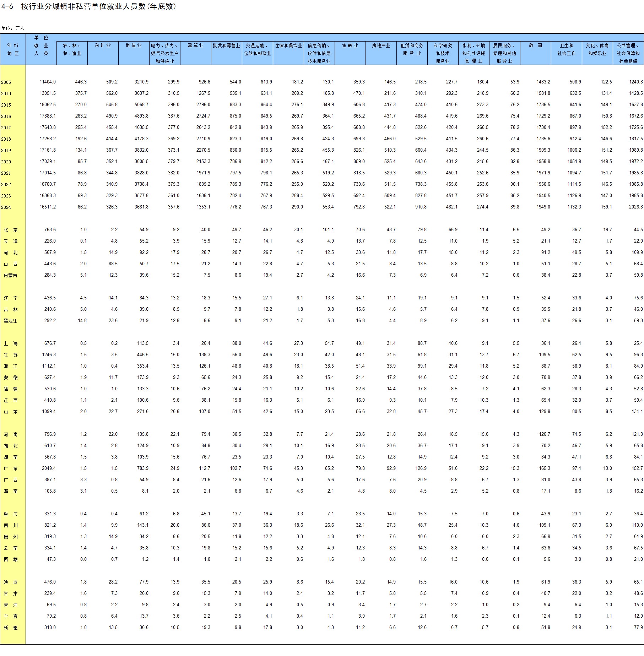Select the 2024 year row label
This screenshot has width=644, height=656.
[6, 207]
